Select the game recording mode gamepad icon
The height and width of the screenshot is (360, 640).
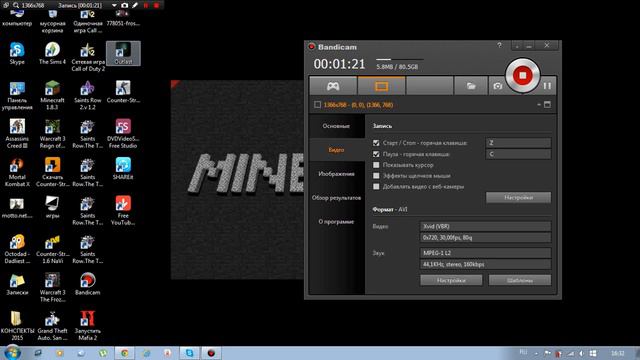point(333,86)
